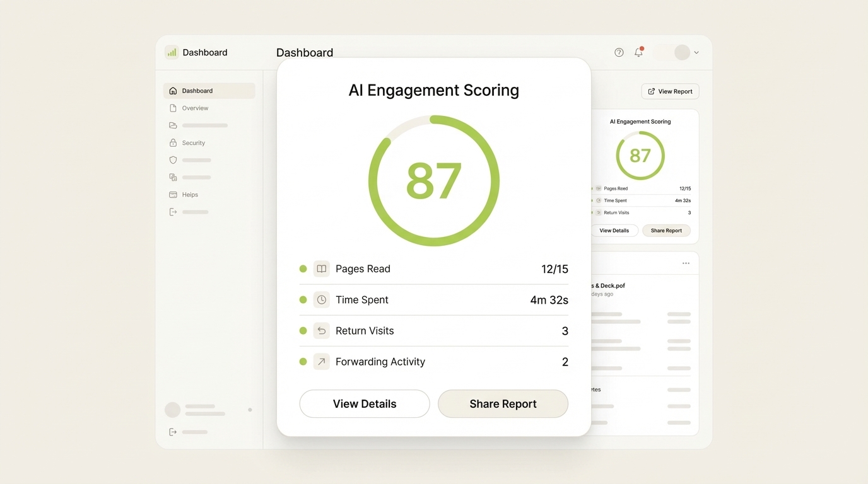This screenshot has height=484, width=868.
Task: Open the Security lock icon in sidebar
Action: 172,142
